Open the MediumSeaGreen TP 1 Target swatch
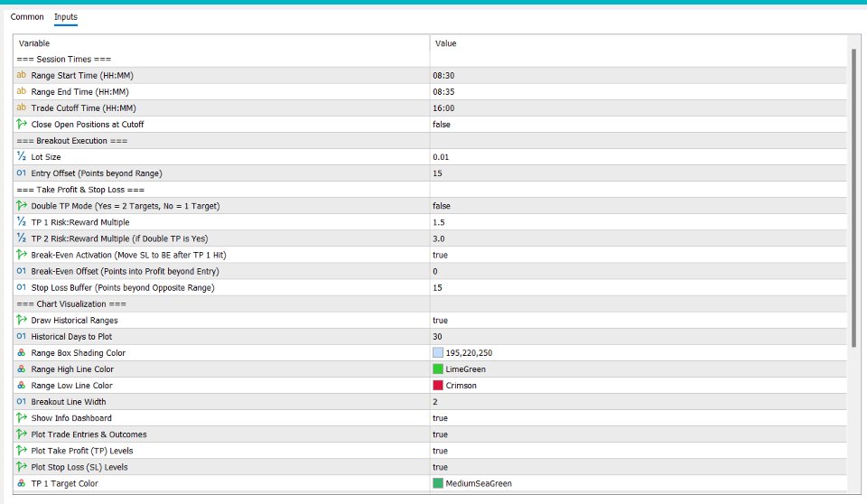Screen dimensions: 867x504 click(x=438, y=483)
